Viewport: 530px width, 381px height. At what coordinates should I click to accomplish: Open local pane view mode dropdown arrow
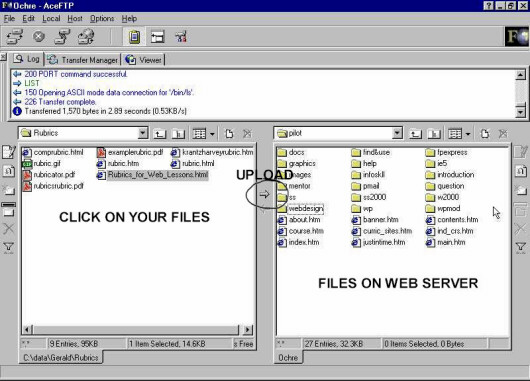212,134
